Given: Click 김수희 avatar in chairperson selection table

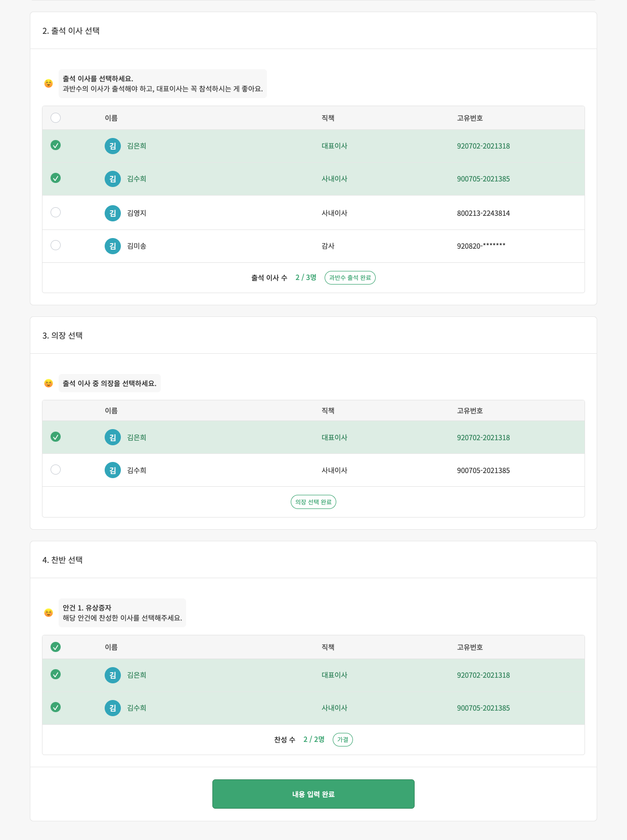Looking at the screenshot, I should [112, 471].
